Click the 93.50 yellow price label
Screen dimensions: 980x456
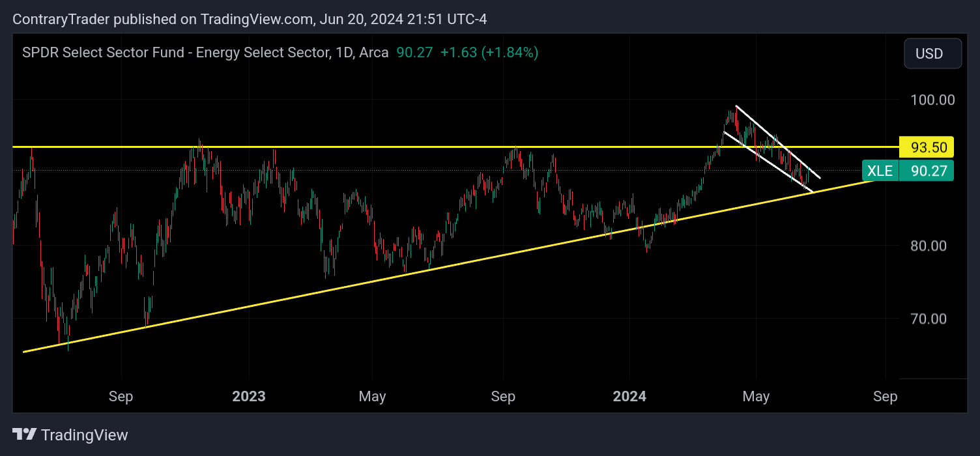[926, 147]
